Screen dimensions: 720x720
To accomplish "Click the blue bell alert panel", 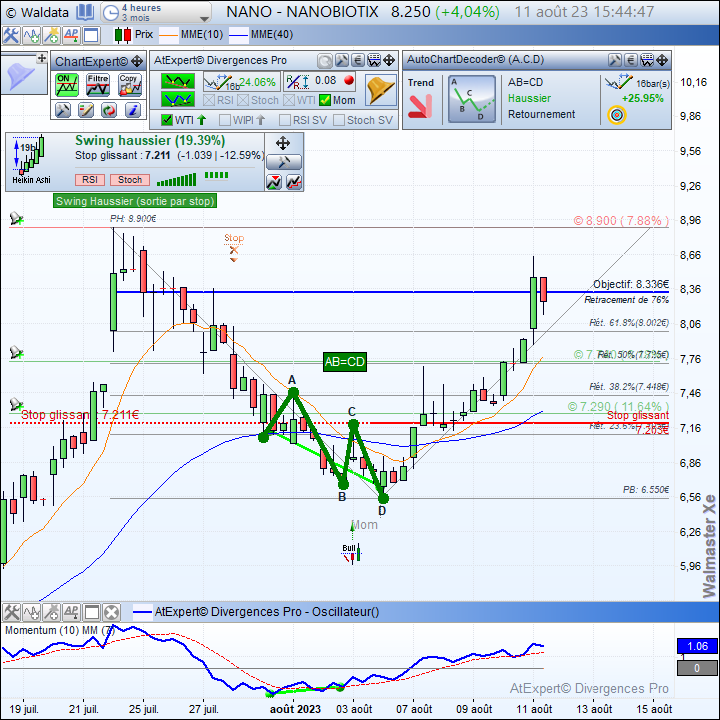I will click(19, 76).
